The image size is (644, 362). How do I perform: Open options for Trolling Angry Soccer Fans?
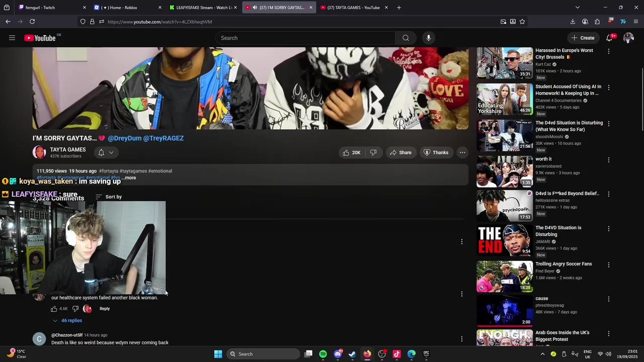pos(609,264)
